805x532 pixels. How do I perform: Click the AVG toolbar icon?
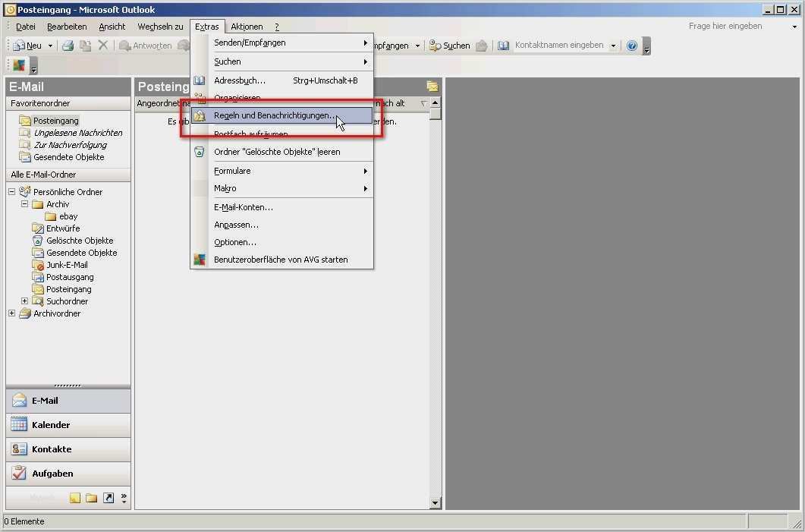pos(19,65)
